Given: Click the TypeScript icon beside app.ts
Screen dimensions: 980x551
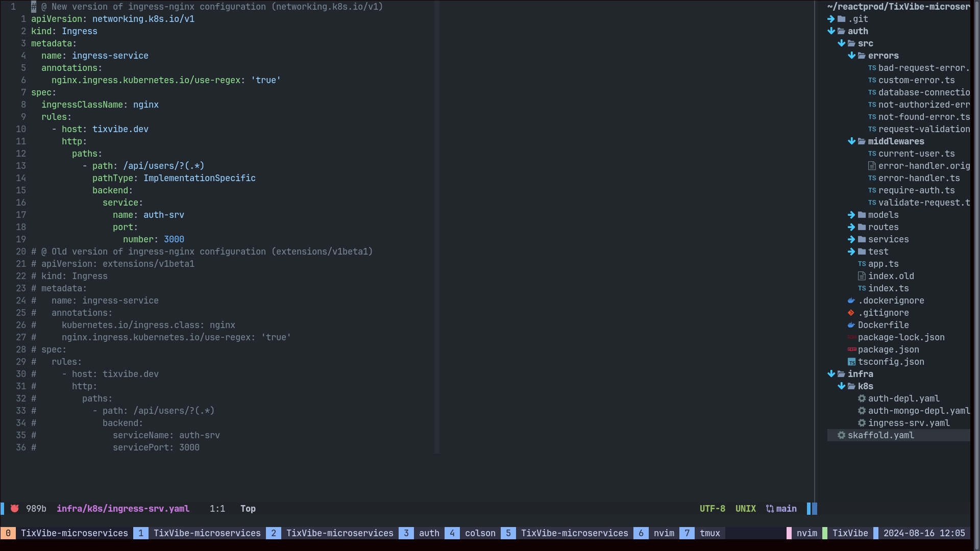Looking at the screenshot, I should click(862, 264).
